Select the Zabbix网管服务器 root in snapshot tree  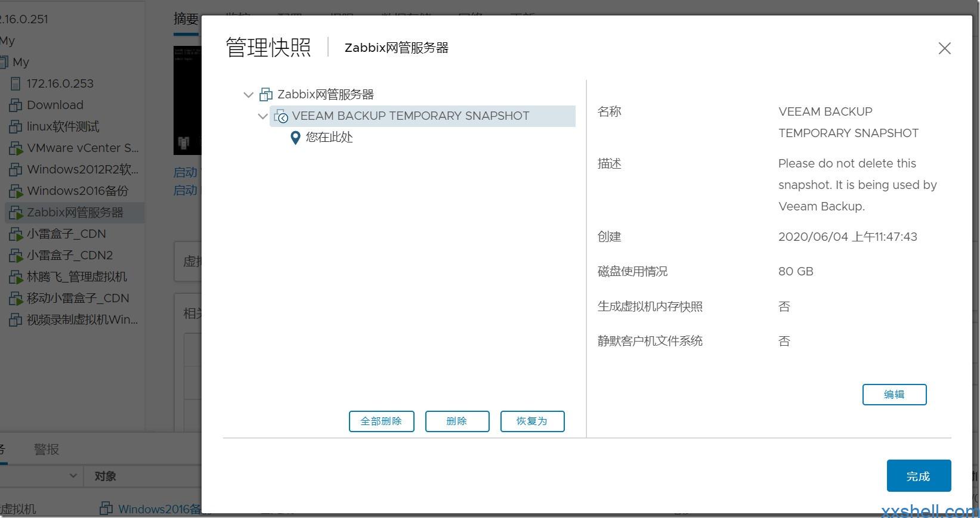coord(326,94)
